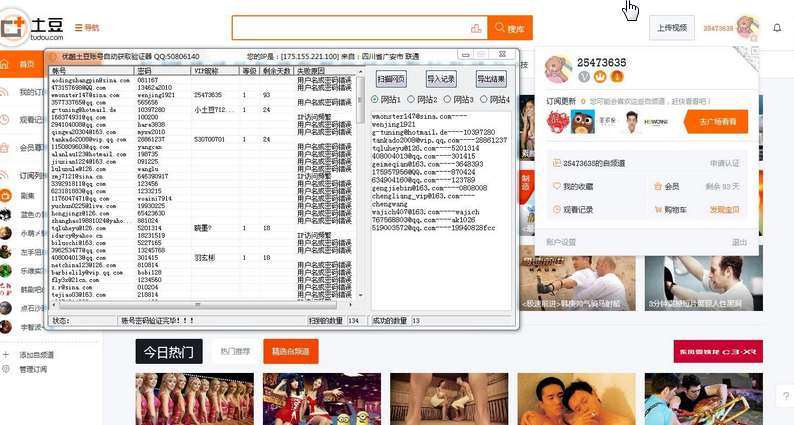Click the shopping cart icon beside 购物车

point(658,209)
